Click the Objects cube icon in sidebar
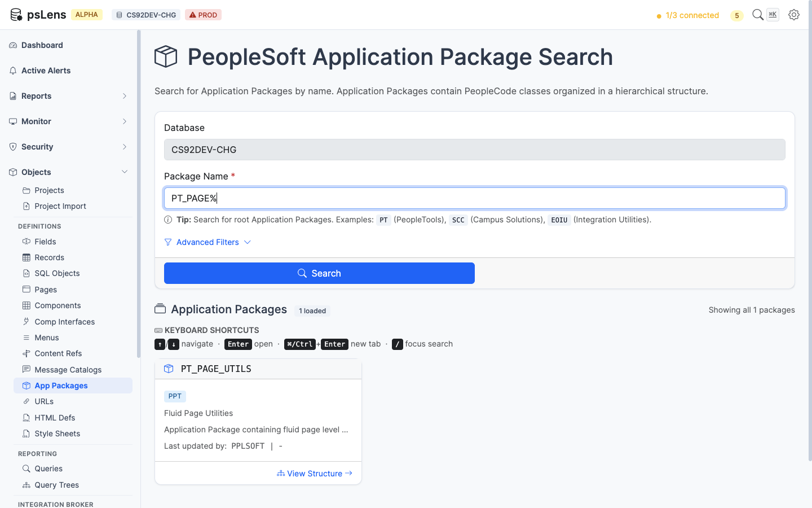Image resolution: width=812 pixels, height=508 pixels. click(x=13, y=172)
